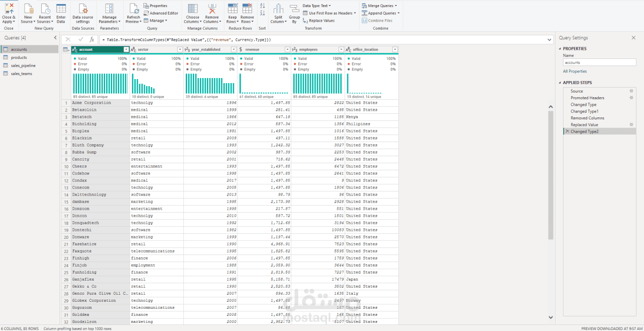Click the Enter Data icon

click(x=61, y=9)
